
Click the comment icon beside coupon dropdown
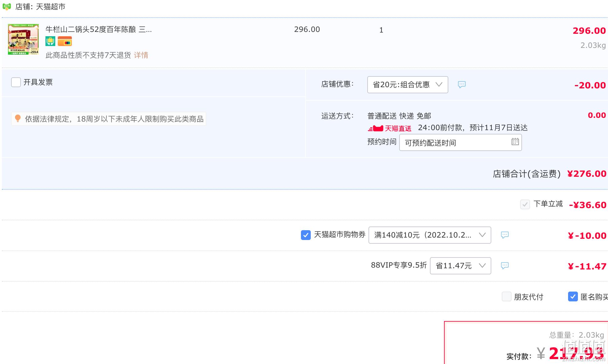click(505, 235)
